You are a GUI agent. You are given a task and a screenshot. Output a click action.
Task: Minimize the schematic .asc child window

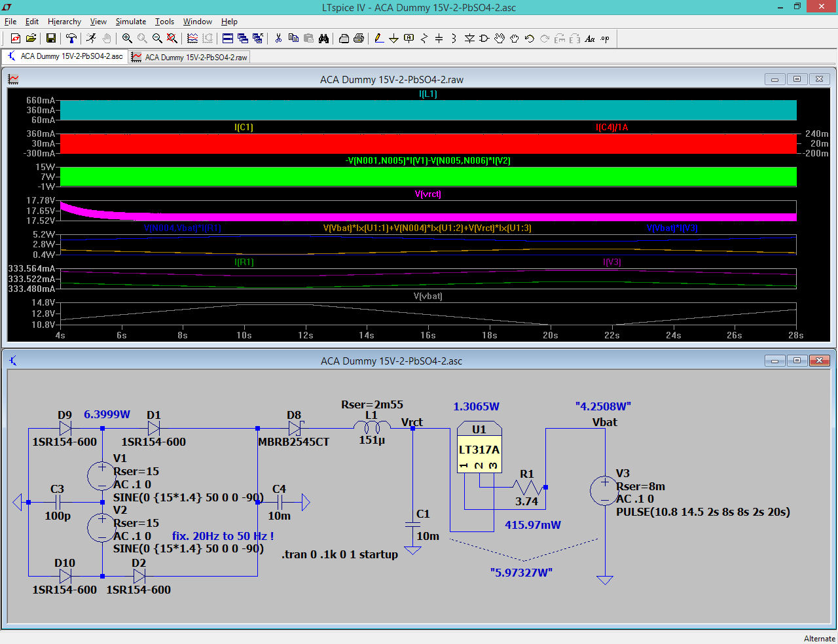[774, 361]
